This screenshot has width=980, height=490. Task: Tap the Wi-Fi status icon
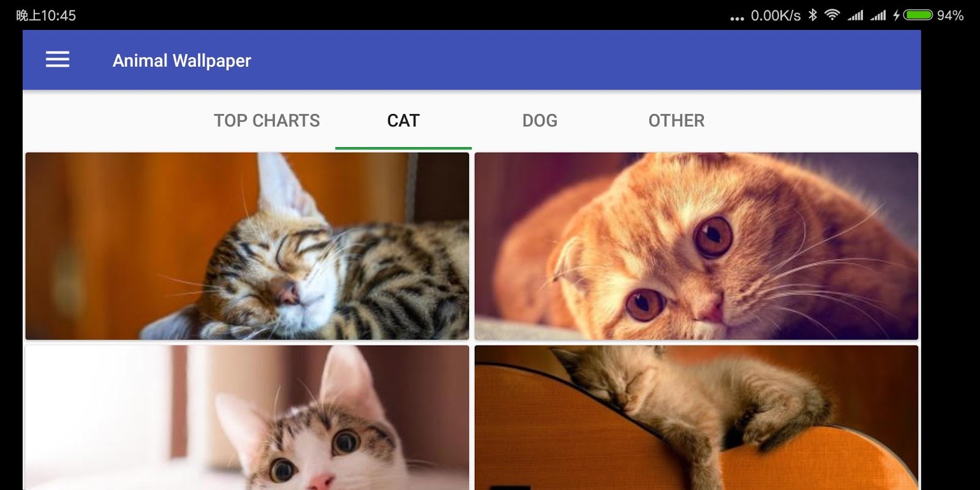(x=832, y=15)
